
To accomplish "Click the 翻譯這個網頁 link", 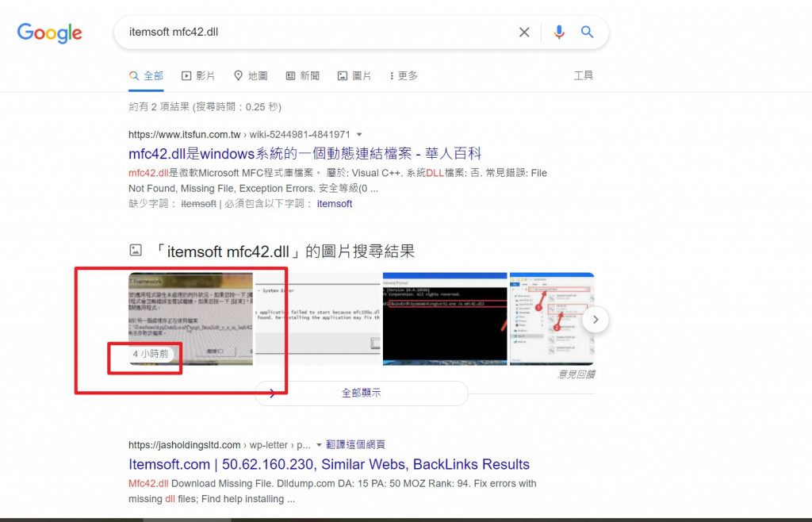I will click(x=355, y=445).
